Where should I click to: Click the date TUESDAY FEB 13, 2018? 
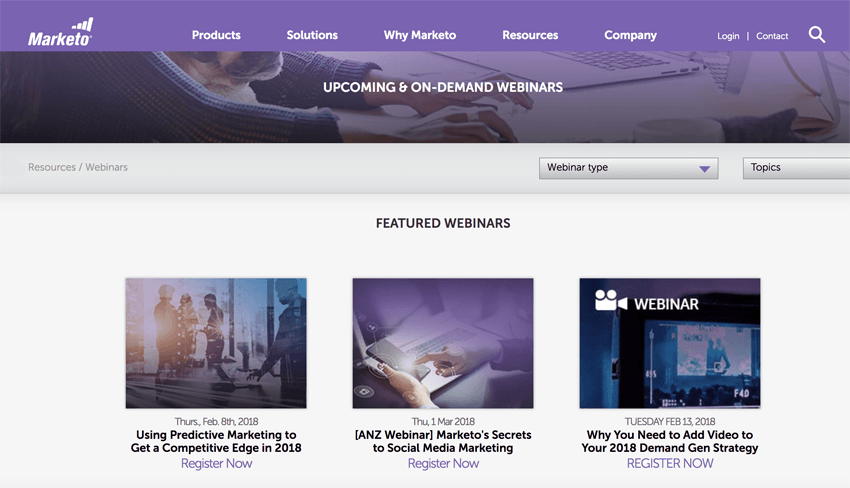[x=670, y=422]
